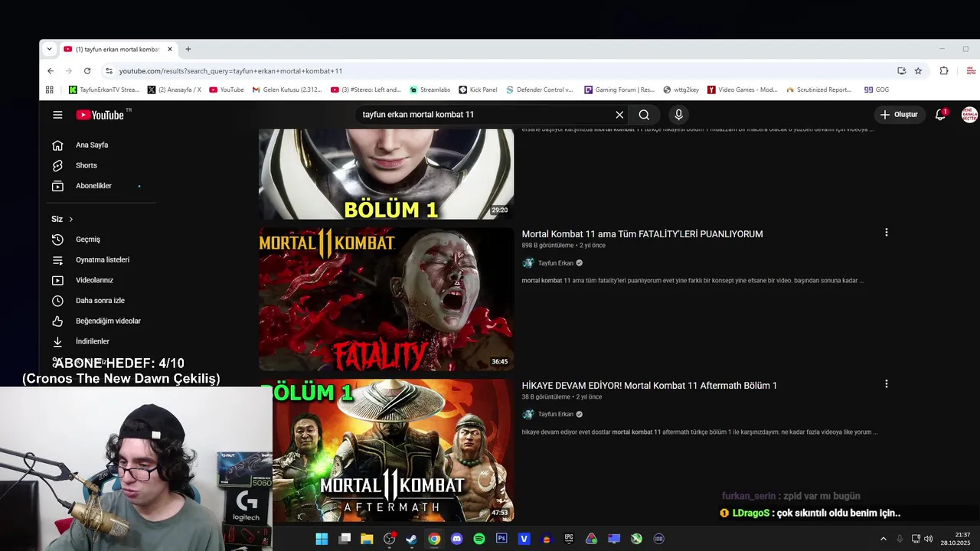This screenshot has height=551, width=980.
Task: Open Epic Games from taskbar
Action: point(569,539)
